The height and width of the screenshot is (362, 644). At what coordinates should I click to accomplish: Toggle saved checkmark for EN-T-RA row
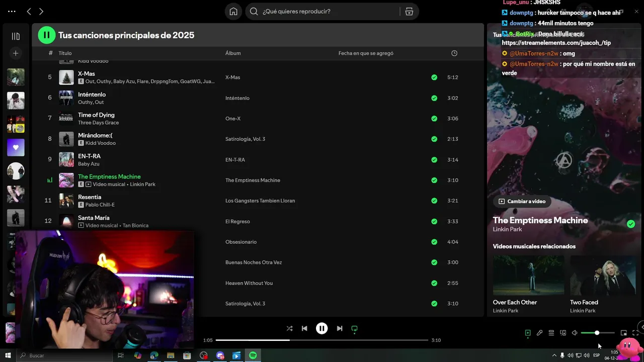[434, 160]
